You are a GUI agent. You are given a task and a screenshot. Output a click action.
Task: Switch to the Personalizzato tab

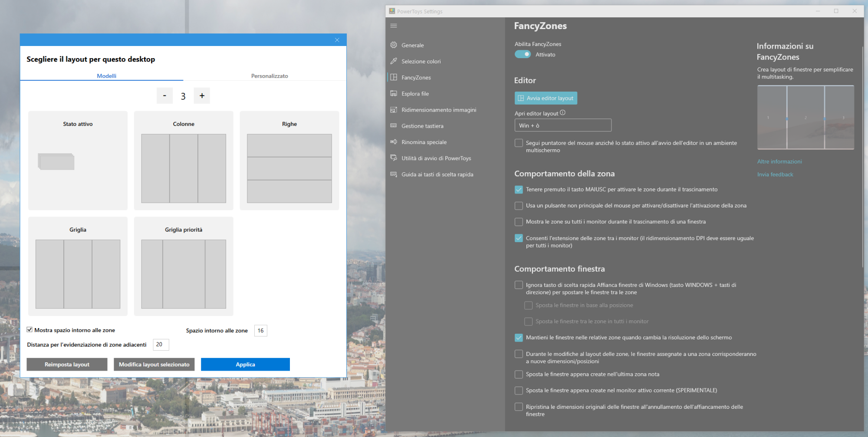click(x=270, y=76)
